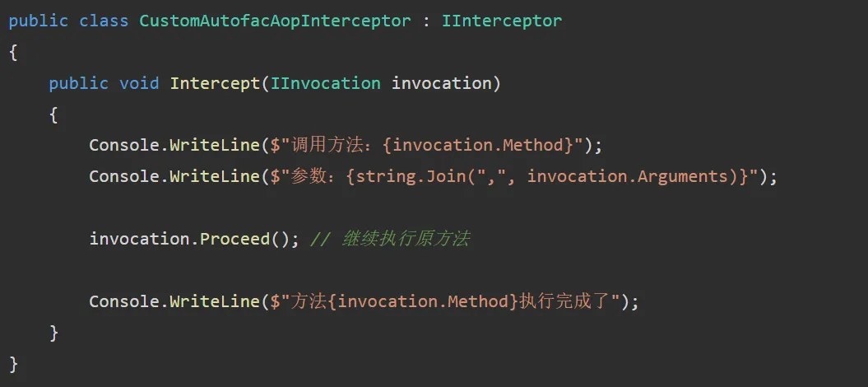The height and width of the screenshot is (387, 868).
Task: Click the final closing brace of the class
Action: 13,364
